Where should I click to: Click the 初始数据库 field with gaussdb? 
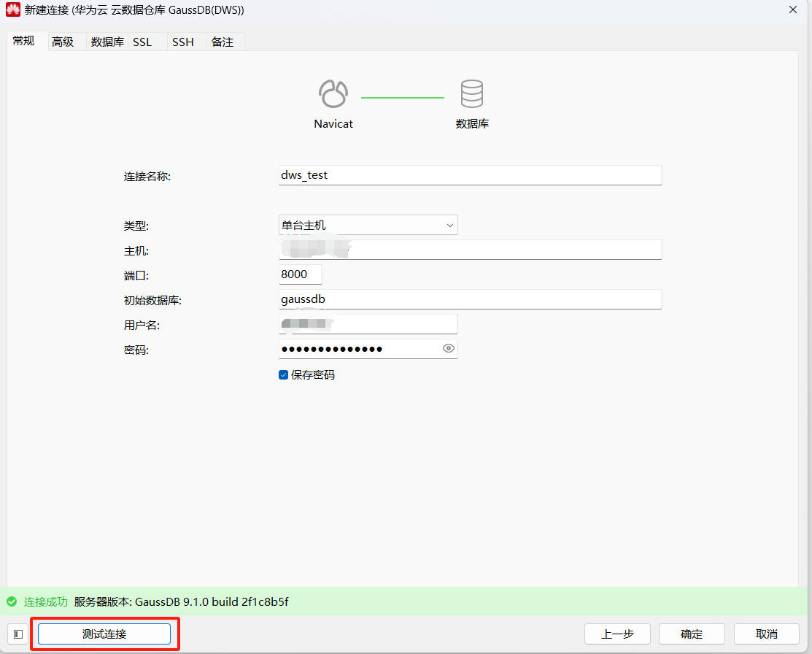[x=471, y=299]
